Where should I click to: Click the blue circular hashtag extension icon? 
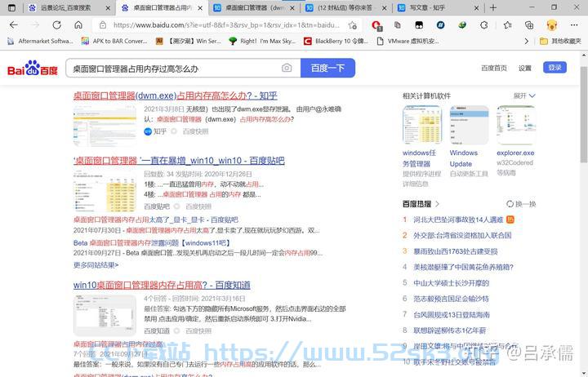tap(441, 25)
